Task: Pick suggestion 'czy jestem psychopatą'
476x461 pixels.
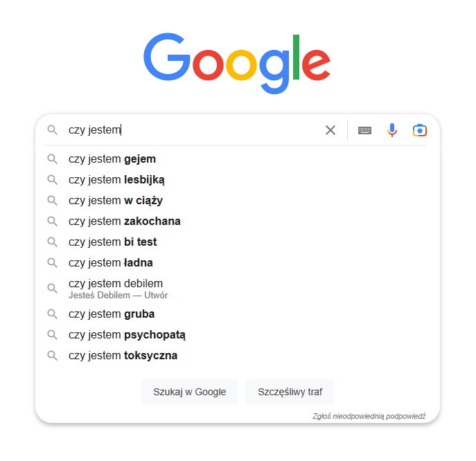Action: pyautogui.click(x=127, y=335)
